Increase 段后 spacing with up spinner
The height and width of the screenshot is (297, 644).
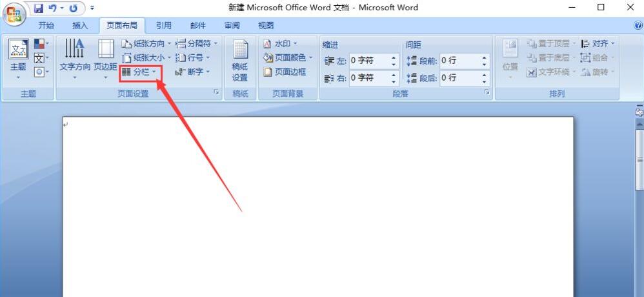click(x=485, y=75)
